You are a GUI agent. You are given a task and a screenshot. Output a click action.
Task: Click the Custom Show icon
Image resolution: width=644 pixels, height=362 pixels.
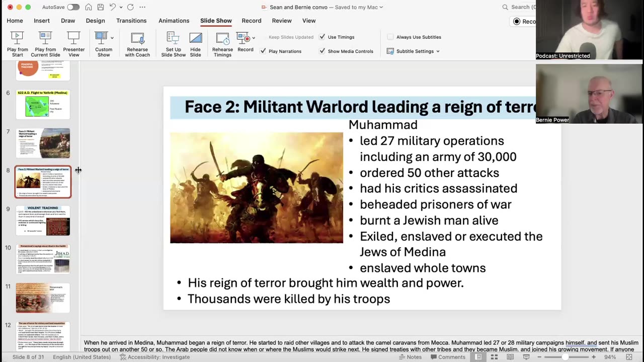(x=101, y=38)
